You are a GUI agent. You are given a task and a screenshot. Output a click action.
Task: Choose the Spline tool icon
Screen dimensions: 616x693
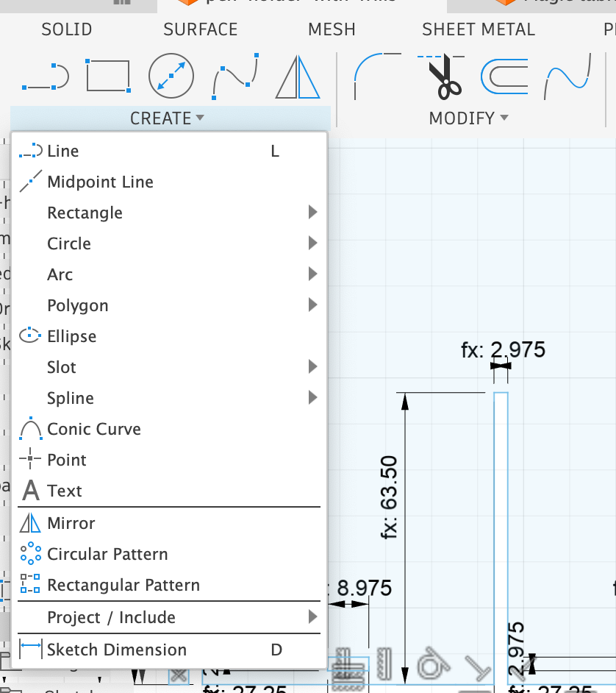click(234, 76)
